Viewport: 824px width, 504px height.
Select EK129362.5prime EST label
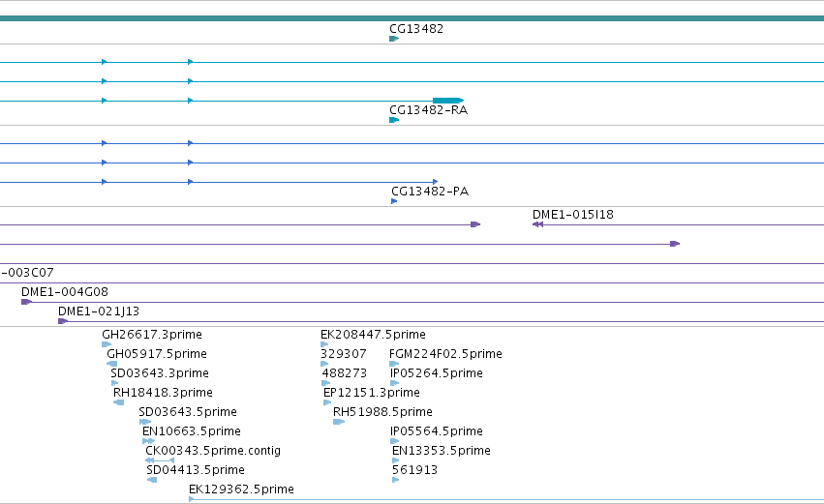(x=241, y=489)
